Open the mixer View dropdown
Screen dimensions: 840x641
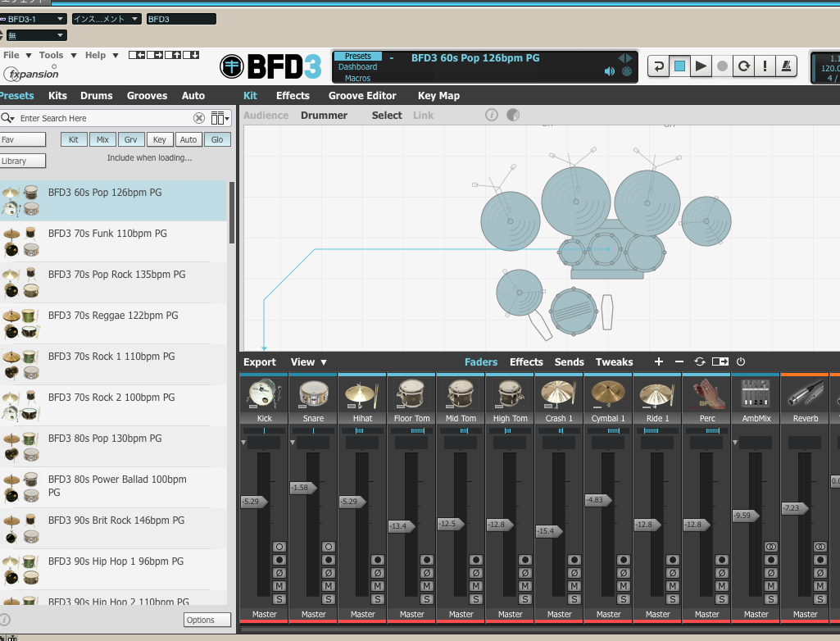click(309, 361)
